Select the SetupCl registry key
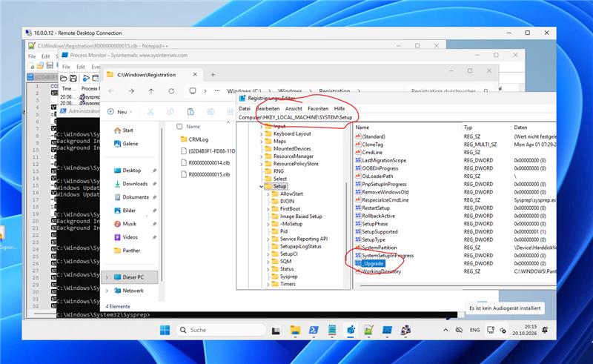Viewport: 593px width, 364px height. coord(288,254)
